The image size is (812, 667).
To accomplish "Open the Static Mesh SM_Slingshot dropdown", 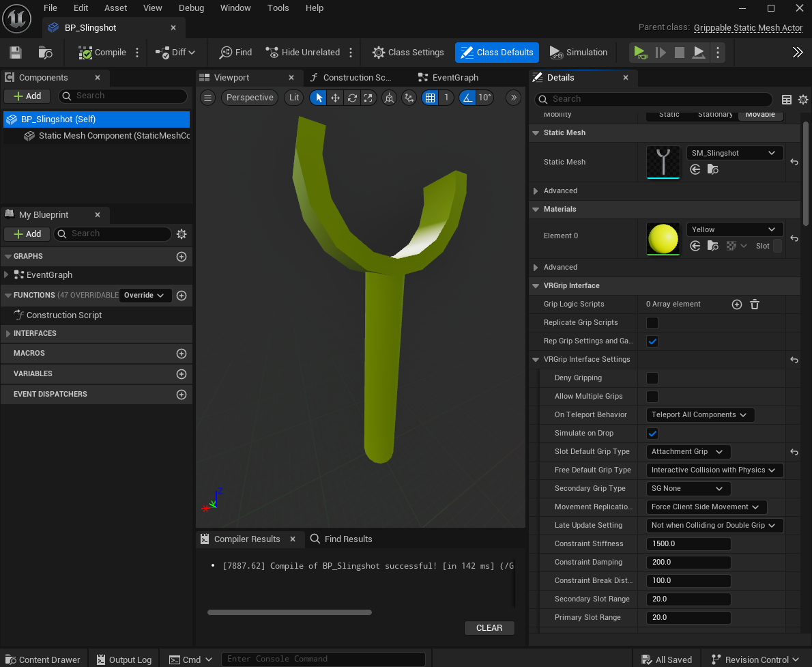I will 734,154.
